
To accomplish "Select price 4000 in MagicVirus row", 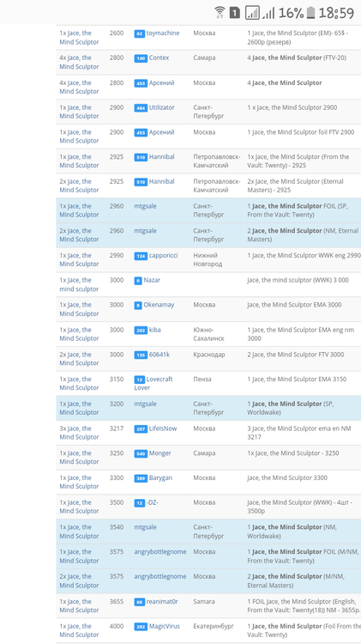I will pyautogui.click(x=117, y=626).
